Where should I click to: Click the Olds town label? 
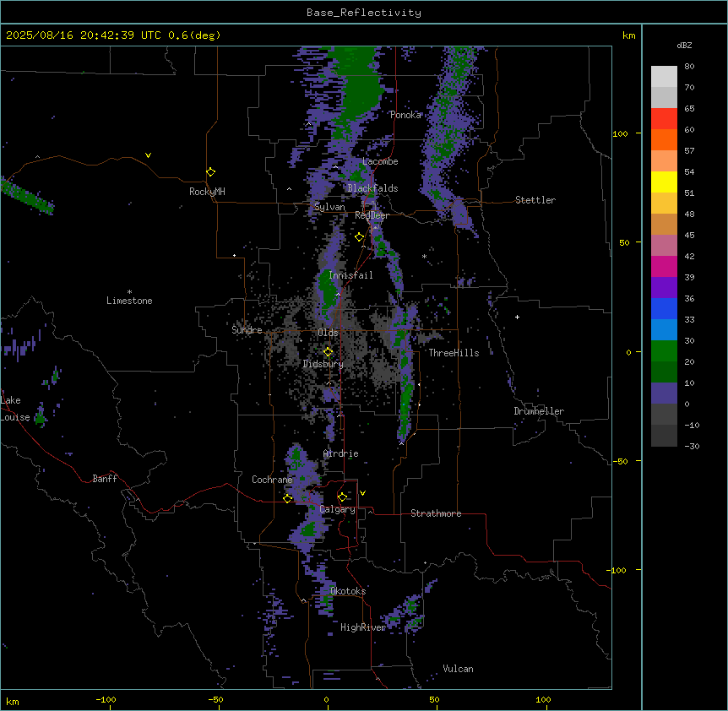328,333
